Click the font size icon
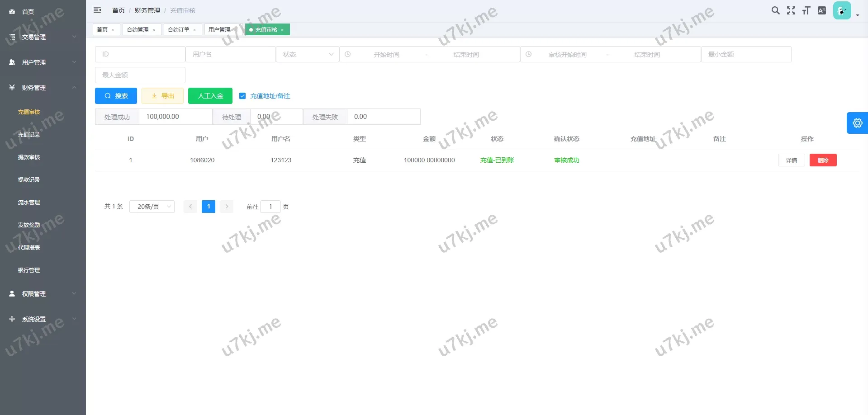Viewport: 868px width, 415px height. [806, 10]
